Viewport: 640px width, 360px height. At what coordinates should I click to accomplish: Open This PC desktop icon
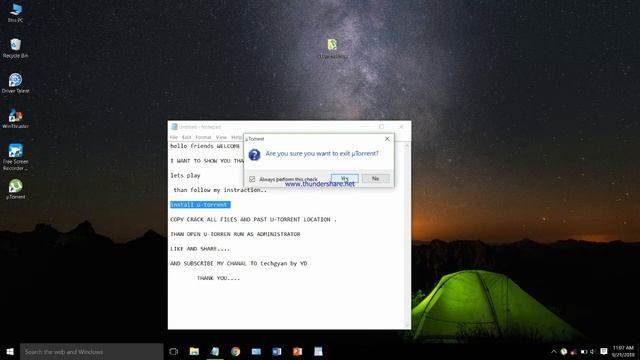coord(16,13)
